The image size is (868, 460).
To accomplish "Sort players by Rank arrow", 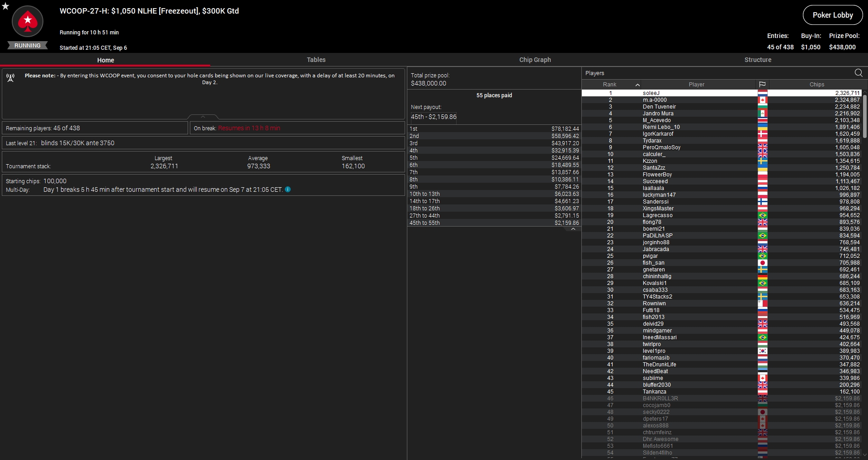I will (637, 85).
